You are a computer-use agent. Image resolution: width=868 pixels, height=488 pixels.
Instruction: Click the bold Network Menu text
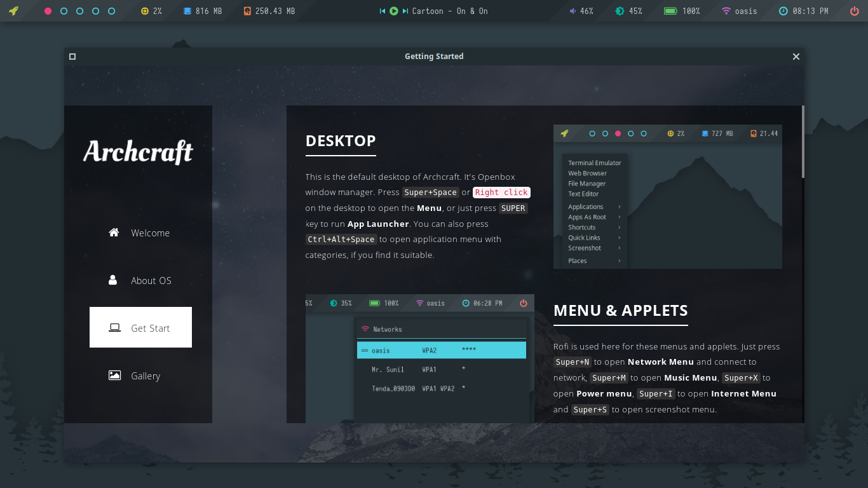click(661, 362)
